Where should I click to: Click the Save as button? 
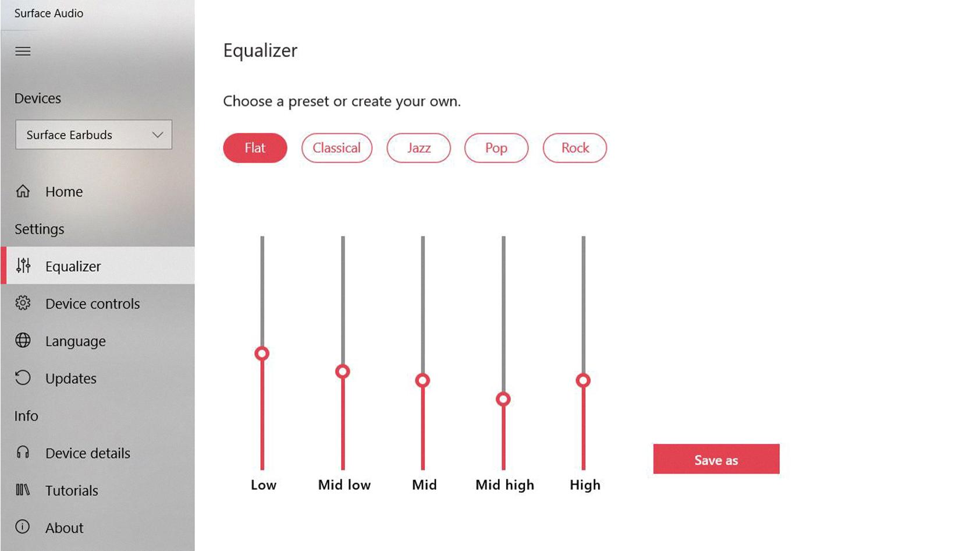click(x=716, y=460)
